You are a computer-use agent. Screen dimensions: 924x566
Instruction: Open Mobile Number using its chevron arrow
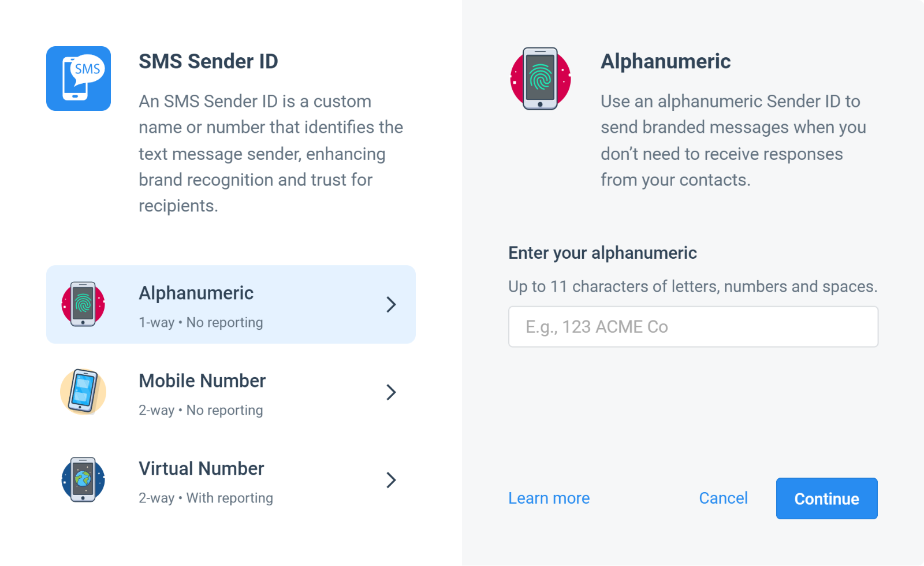[x=391, y=392]
